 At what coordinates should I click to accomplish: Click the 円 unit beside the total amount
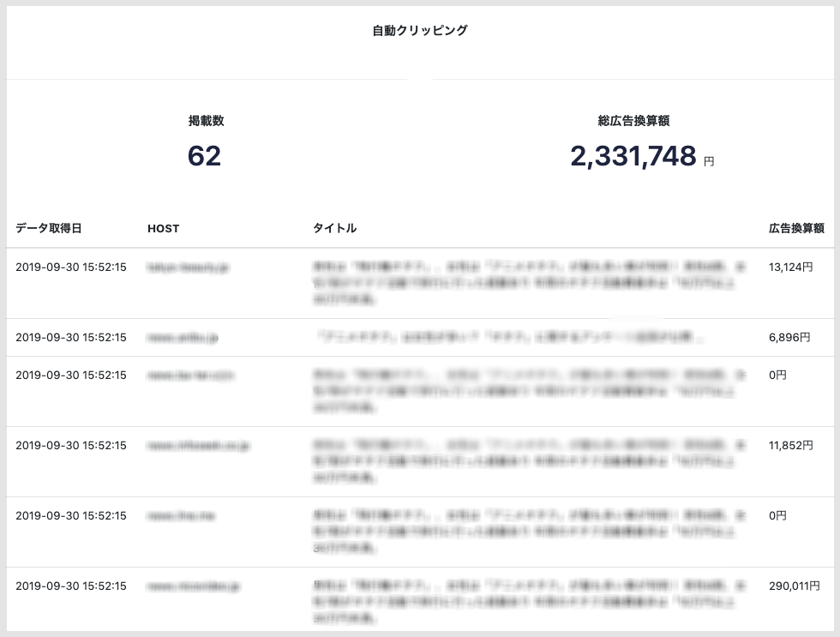pos(710,162)
